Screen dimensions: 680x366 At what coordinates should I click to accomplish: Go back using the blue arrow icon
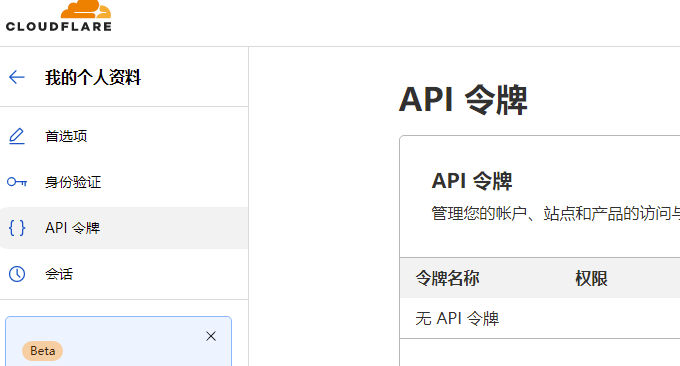(x=17, y=78)
